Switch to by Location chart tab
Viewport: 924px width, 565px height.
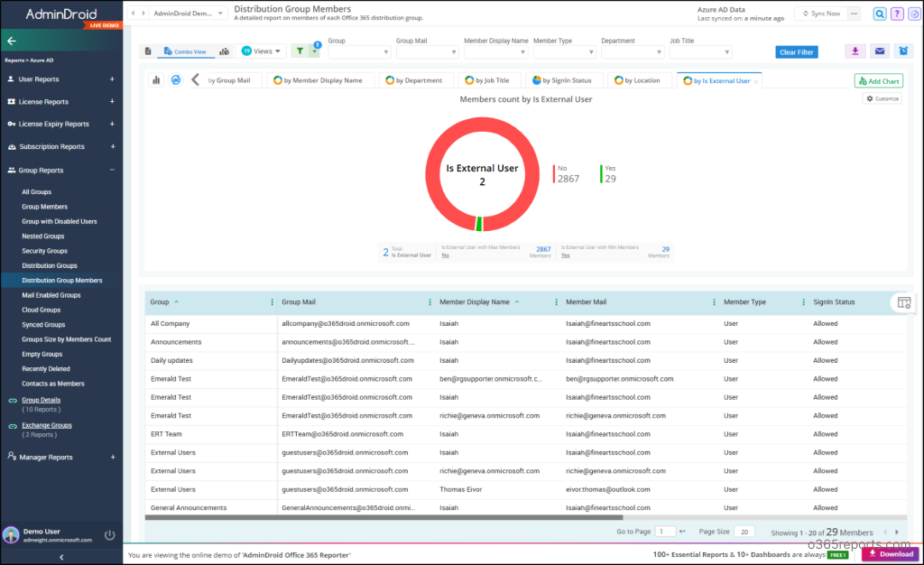638,80
